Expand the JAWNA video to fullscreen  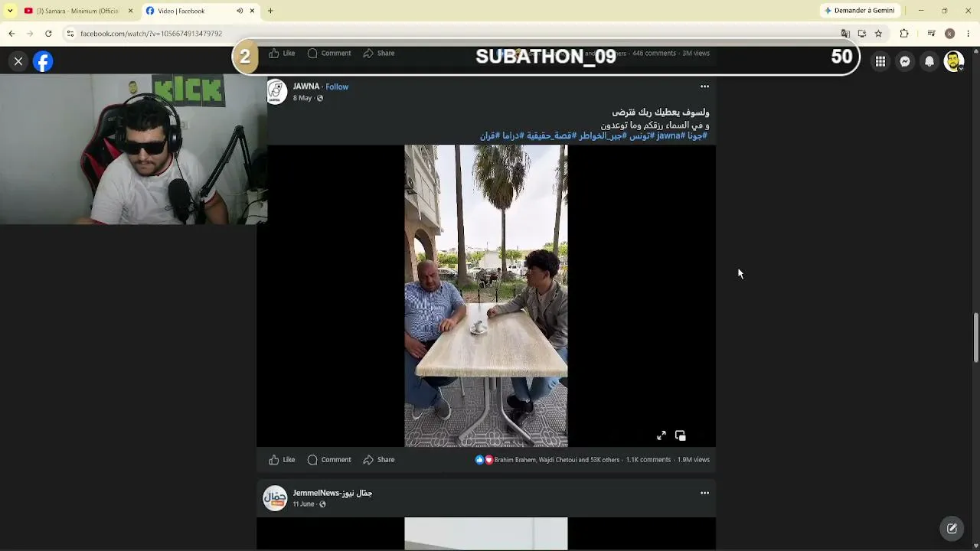pyautogui.click(x=661, y=435)
